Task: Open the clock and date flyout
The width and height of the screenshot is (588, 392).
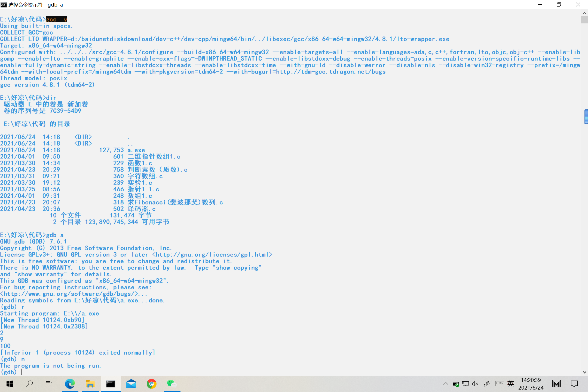Action: tap(531, 384)
